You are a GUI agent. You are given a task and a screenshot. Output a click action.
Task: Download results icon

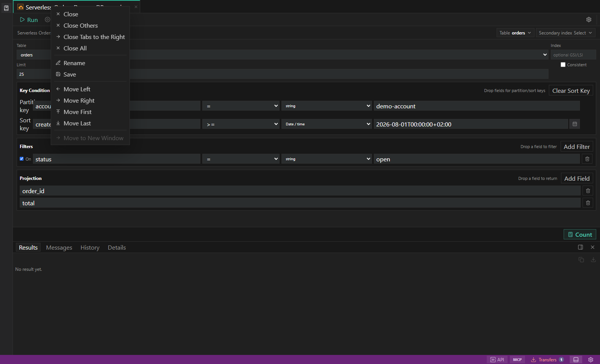[x=593, y=260]
